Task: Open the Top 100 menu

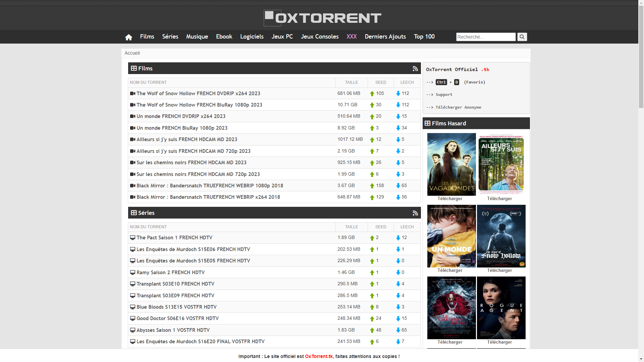Action: coord(424,37)
